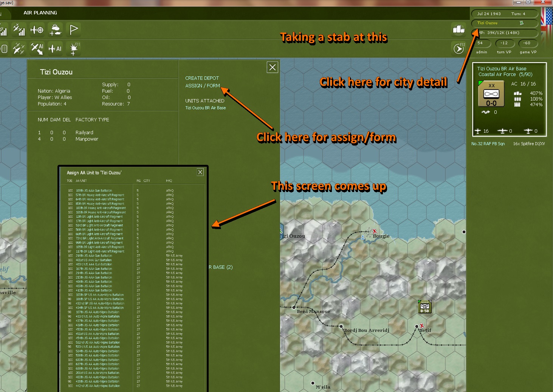The width and height of the screenshot is (553, 392).
Task: Click the Jul 24 1943 turn date field
Action: [504, 14]
